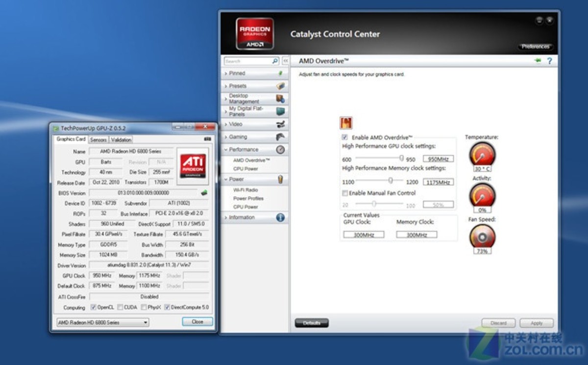The height and width of the screenshot is (365, 588).
Task: Open Power Profiles under Power
Action: coord(248,199)
